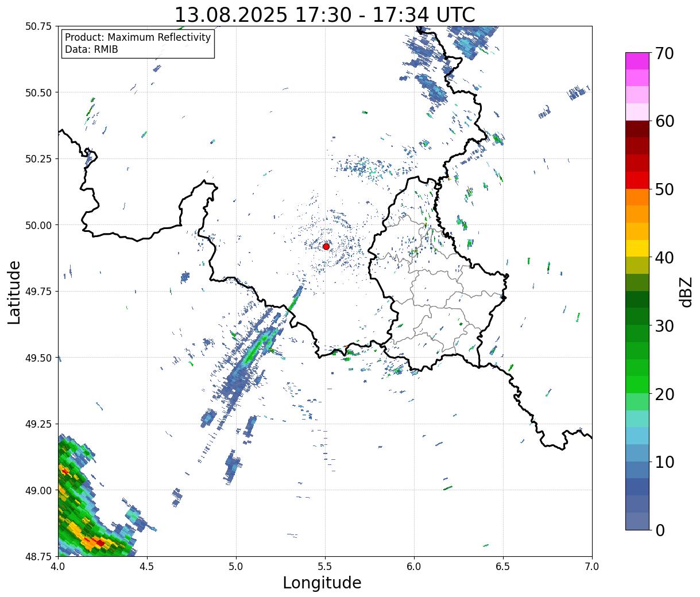Click the 40 tick label on colorbar

tap(663, 257)
